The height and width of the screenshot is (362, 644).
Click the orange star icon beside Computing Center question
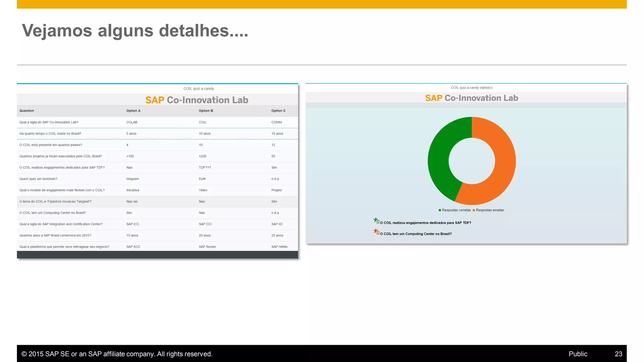(376, 232)
